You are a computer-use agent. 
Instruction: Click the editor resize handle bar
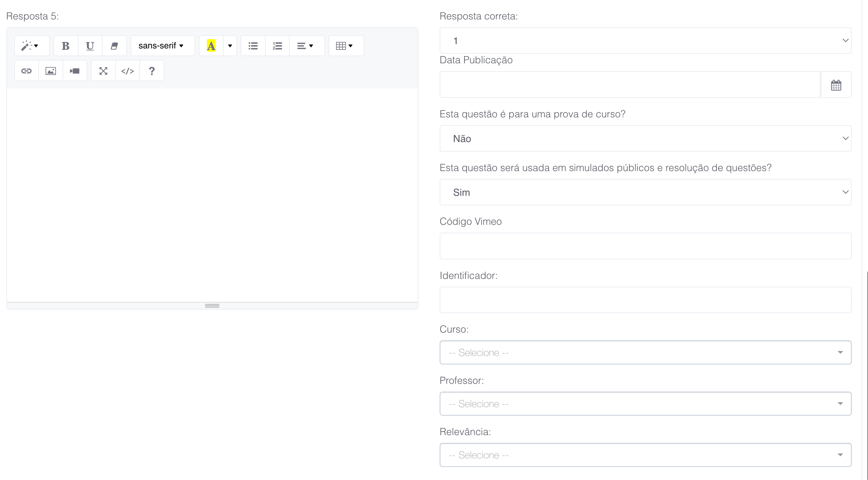tap(212, 306)
